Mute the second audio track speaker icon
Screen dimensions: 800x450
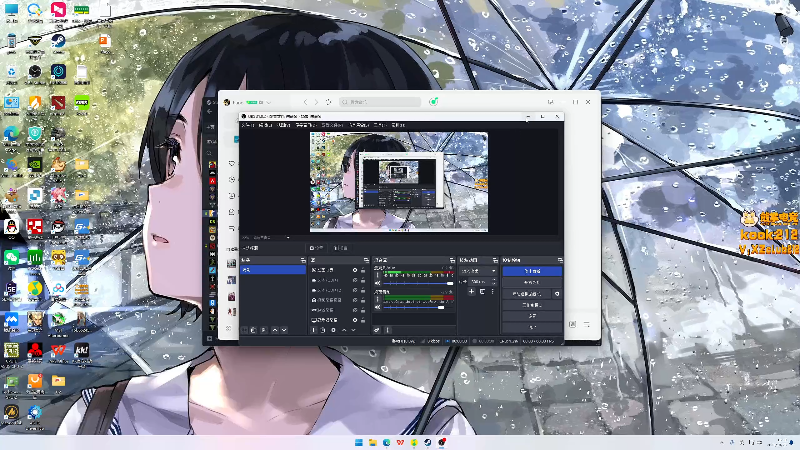pos(378,307)
